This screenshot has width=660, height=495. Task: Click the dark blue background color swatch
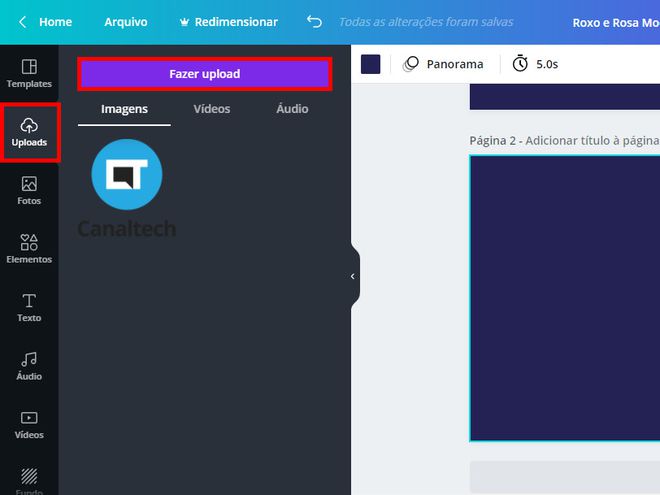tap(370, 64)
